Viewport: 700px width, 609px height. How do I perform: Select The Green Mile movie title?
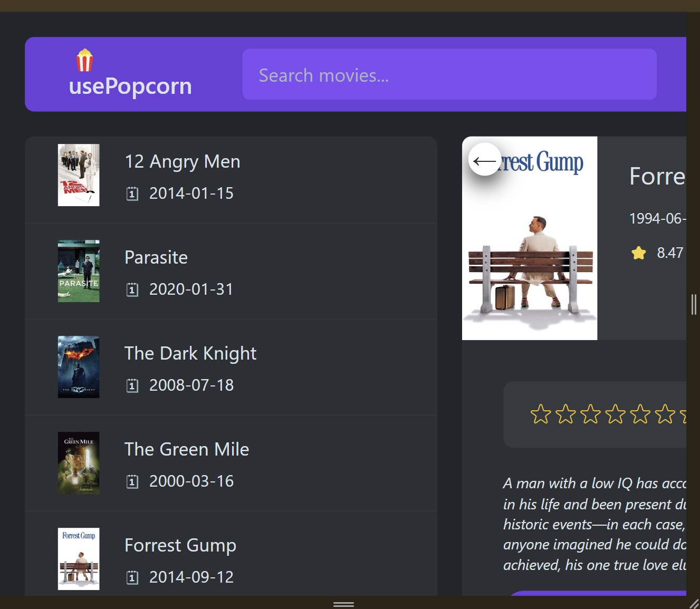pos(186,449)
